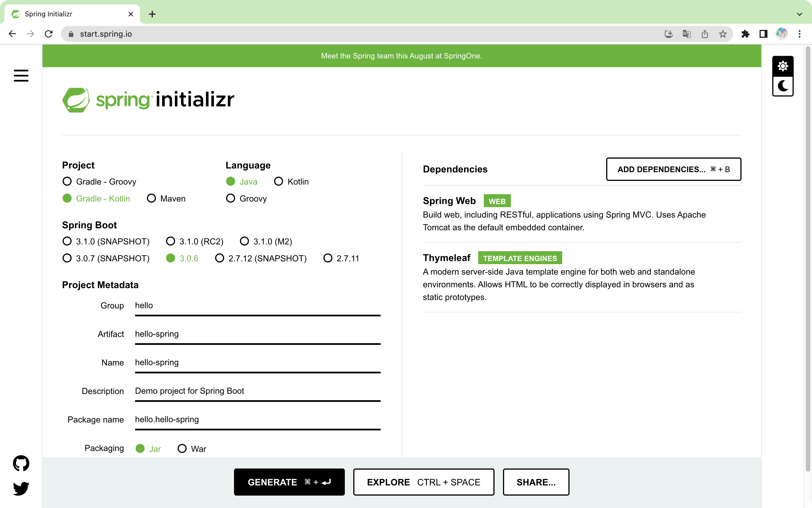Screen dimensions: 812x508
Task: Go back with browser back arrow
Action: tap(12, 34)
